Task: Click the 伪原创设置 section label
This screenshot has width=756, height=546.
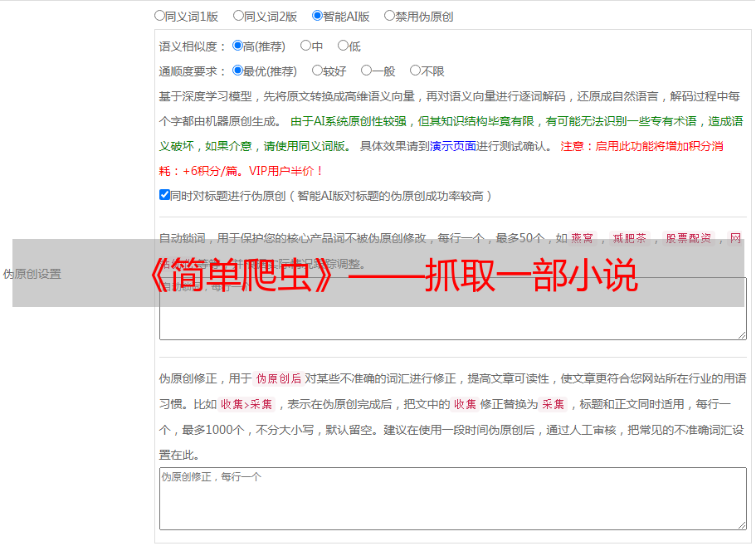Action: pyautogui.click(x=32, y=274)
